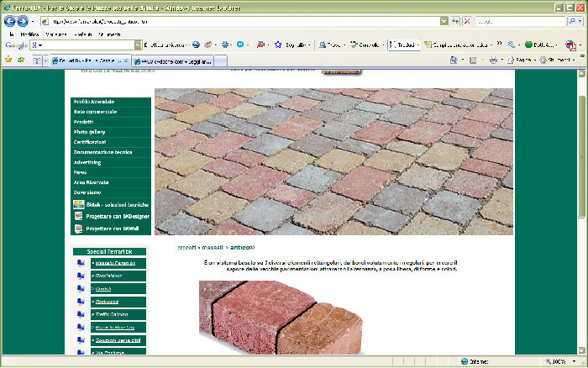Click into the top-right search box
This screenshot has height=368, width=588.
(x=521, y=22)
